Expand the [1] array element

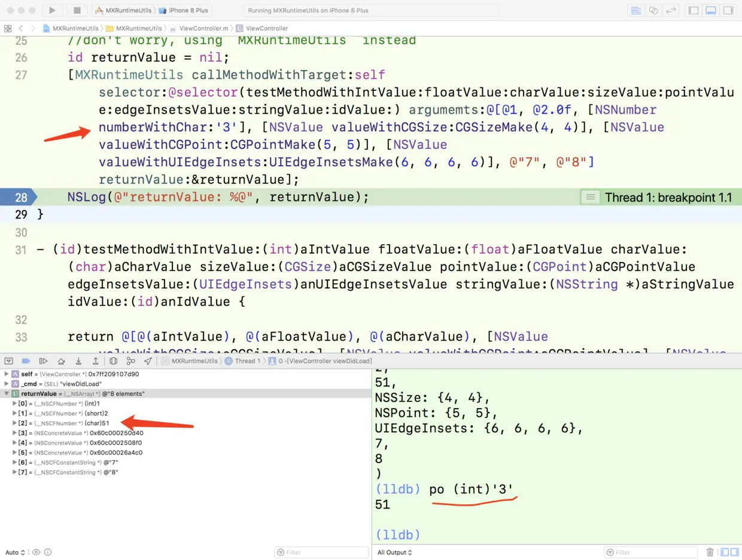coord(15,413)
